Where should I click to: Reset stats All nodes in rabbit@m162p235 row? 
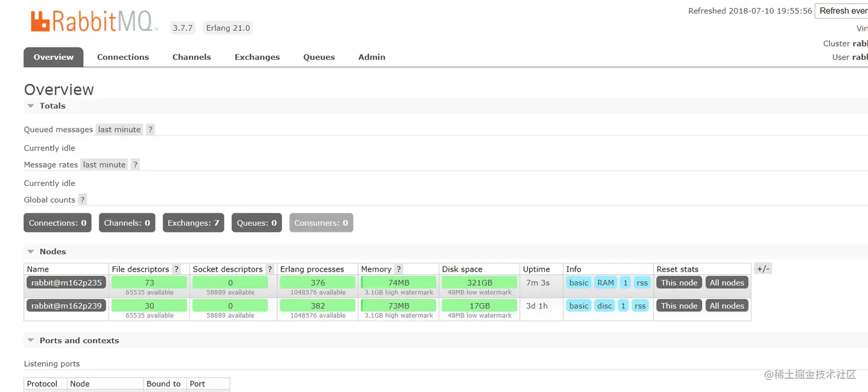tap(727, 282)
